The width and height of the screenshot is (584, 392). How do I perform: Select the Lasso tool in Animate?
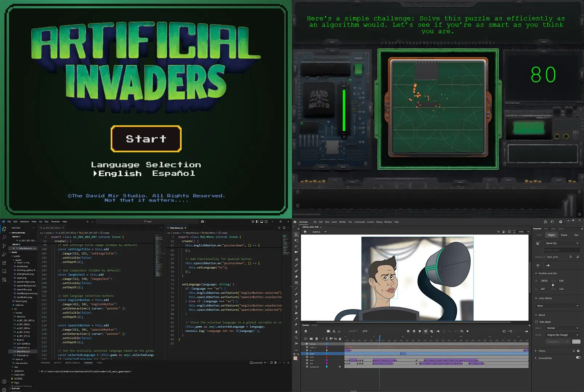click(296, 246)
